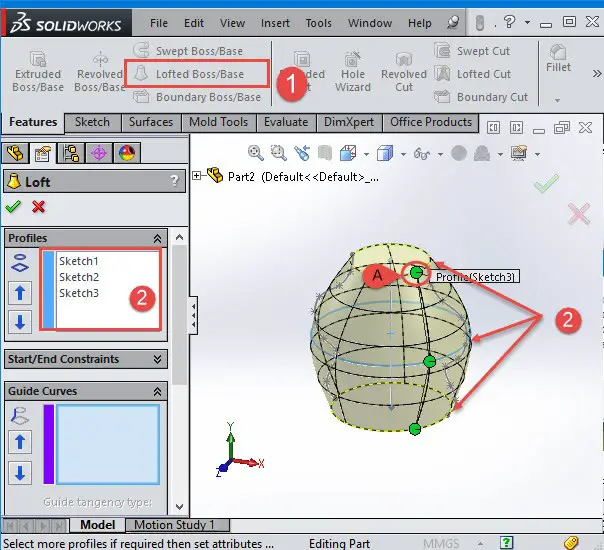Click the question mark help icon

coord(509,22)
